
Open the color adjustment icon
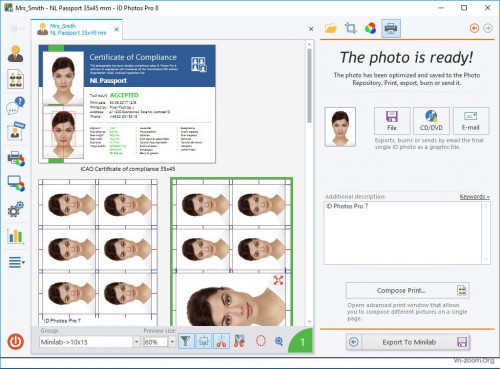tap(370, 28)
